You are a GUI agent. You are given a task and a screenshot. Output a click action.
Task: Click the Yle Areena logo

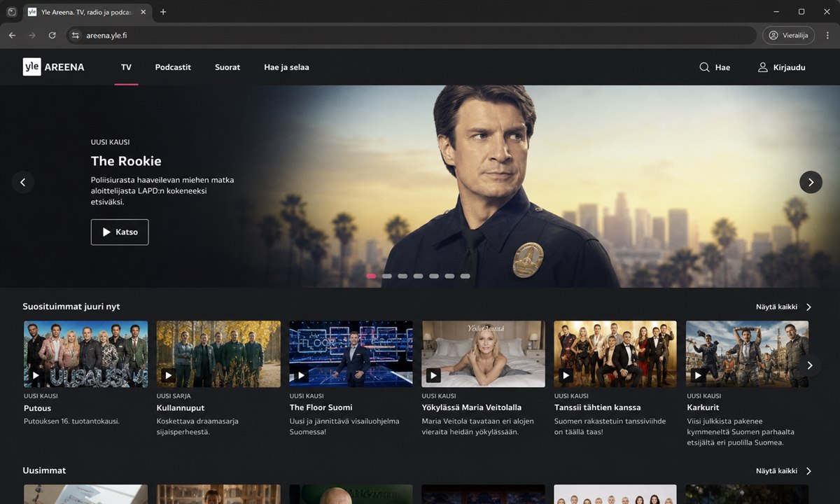(53, 67)
